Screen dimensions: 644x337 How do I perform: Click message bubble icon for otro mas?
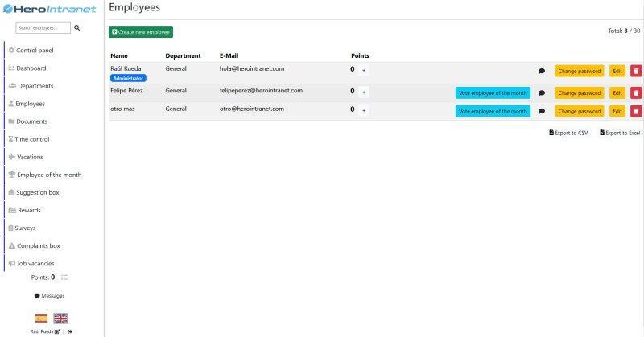542,111
